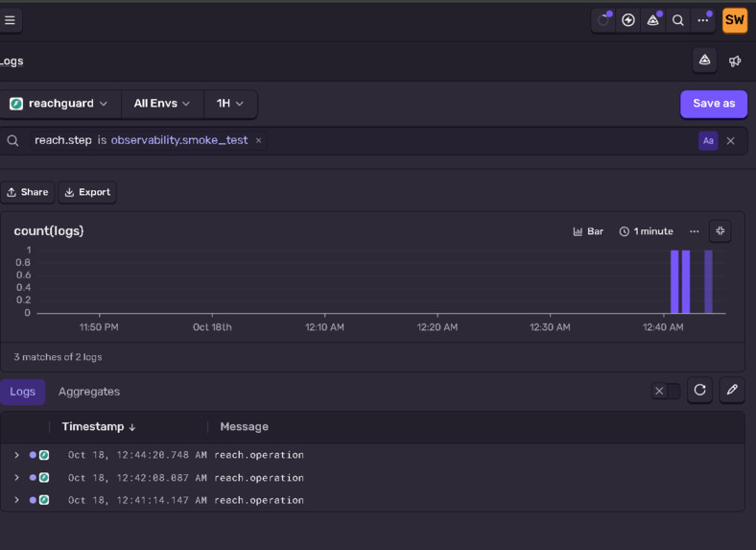Image resolution: width=756 pixels, height=550 pixels.
Task: Open the reachguard project dropdown
Action: click(59, 104)
